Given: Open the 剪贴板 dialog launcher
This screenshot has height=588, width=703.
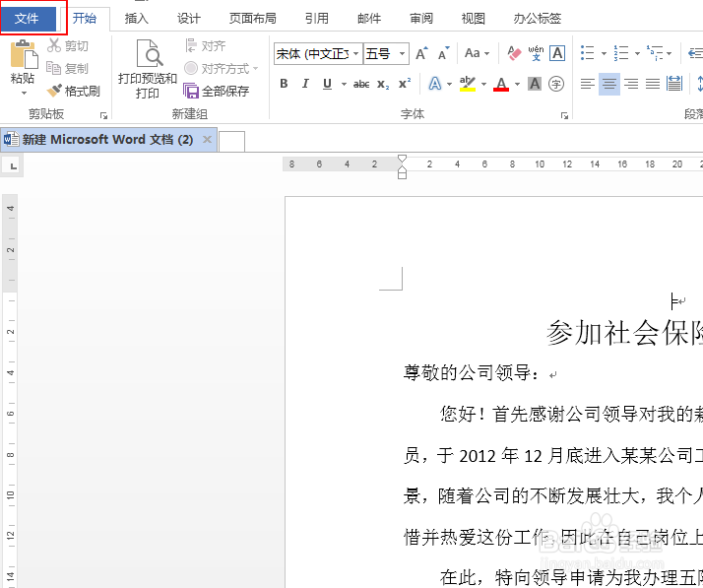Looking at the screenshot, I should coord(104,115).
